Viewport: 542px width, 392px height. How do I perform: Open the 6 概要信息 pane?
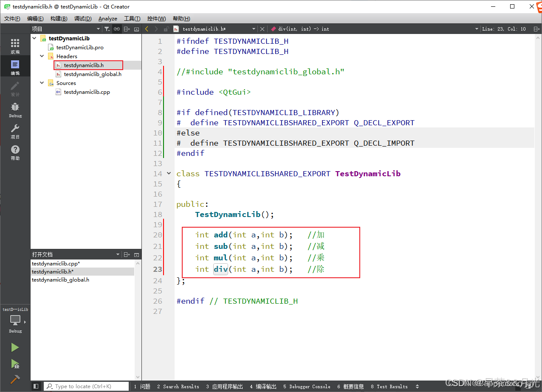tap(351, 386)
